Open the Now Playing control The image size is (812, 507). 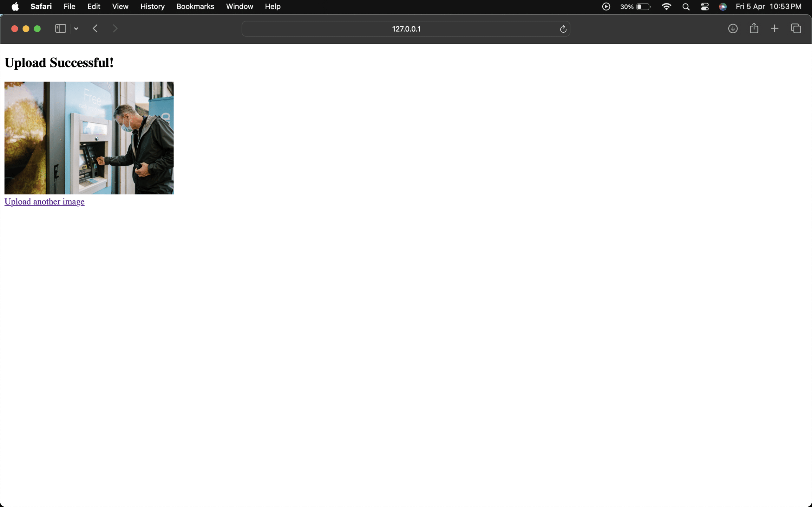click(x=606, y=6)
